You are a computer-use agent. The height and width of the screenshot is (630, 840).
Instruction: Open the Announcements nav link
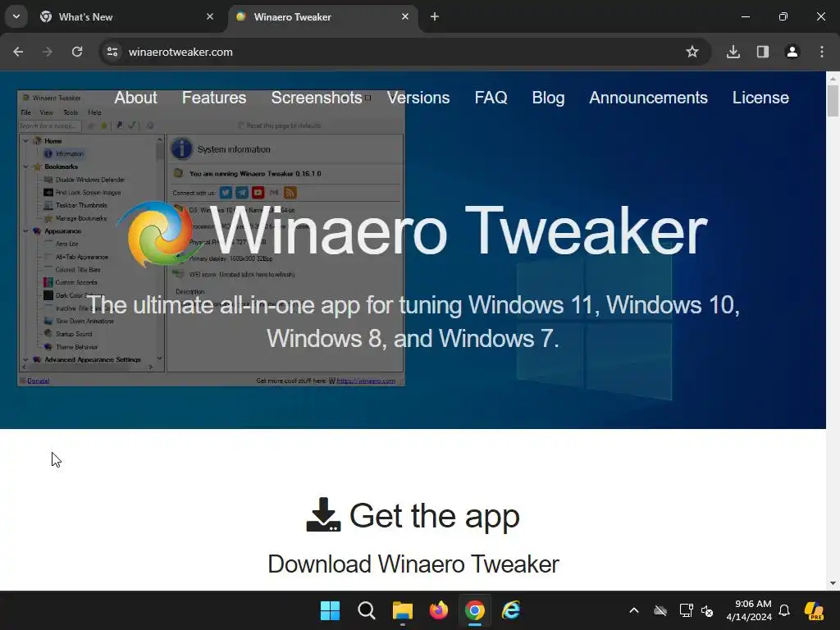pos(648,98)
